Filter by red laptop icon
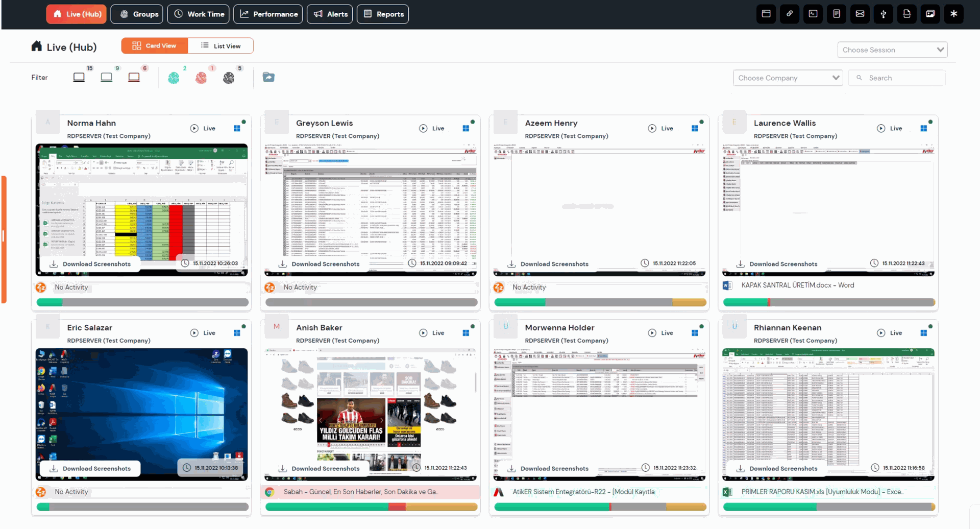 point(134,77)
